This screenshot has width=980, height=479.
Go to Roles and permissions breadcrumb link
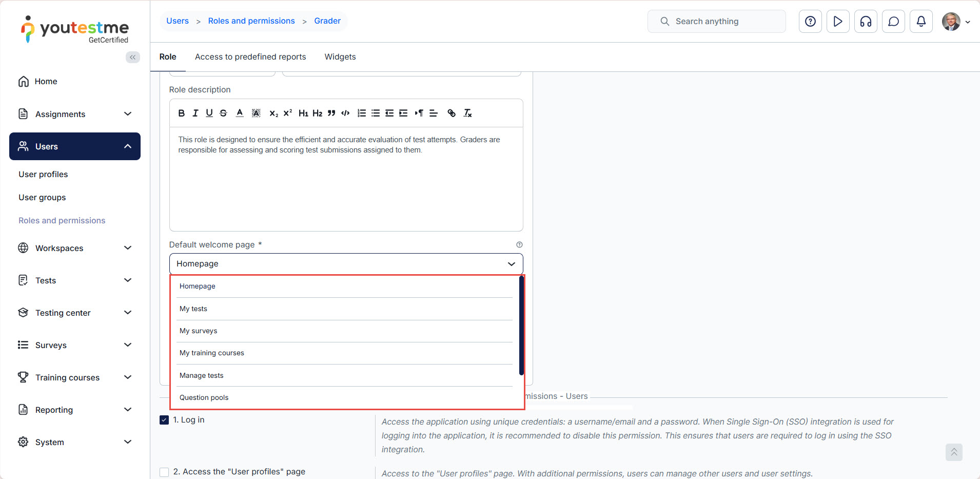[251, 21]
